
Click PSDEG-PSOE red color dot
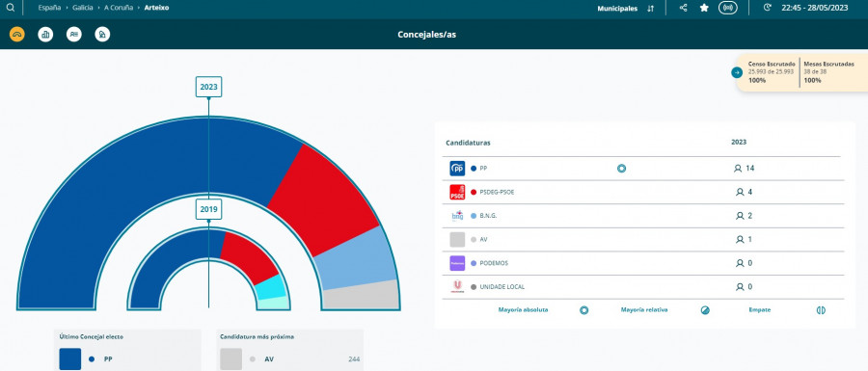coord(474,192)
